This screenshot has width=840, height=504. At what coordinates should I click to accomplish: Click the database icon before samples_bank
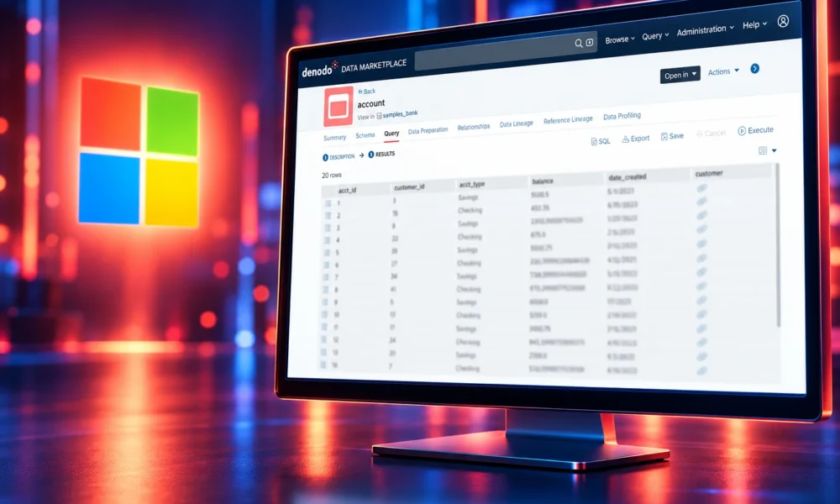(x=380, y=116)
